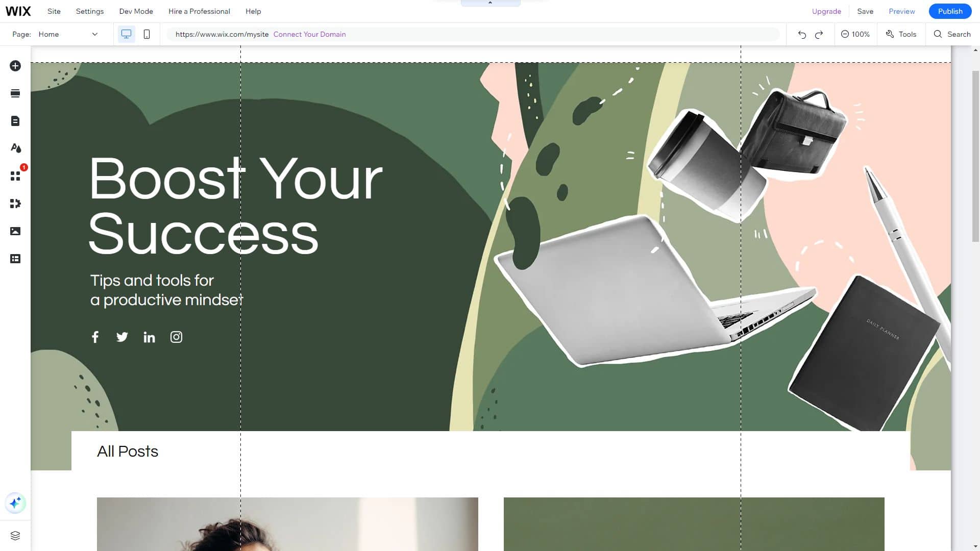The height and width of the screenshot is (551, 980).
Task: Open the Home page selector dropdown
Action: click(x=69, y=34)
